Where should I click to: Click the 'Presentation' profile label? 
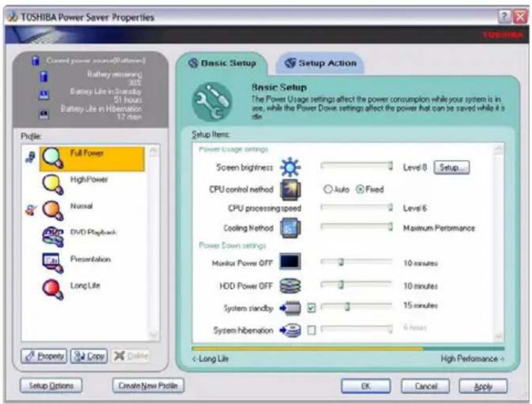90,259
